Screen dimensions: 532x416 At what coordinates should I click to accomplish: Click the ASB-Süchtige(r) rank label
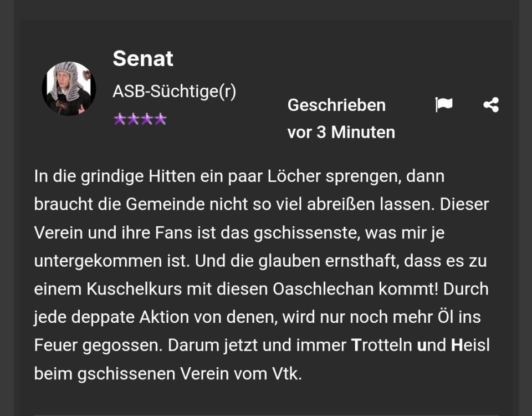tap(174, 92)
